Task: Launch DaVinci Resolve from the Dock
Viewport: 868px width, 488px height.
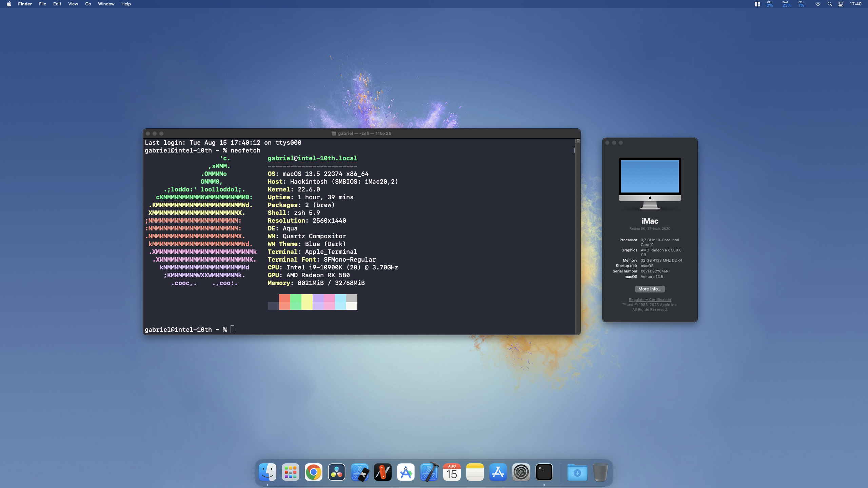Action: pos(336,472)
